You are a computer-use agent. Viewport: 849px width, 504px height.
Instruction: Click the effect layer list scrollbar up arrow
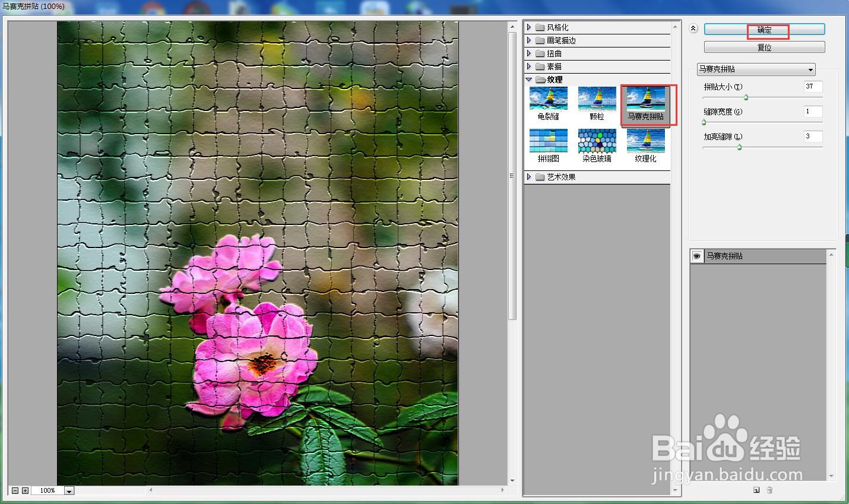coord(831,255)
